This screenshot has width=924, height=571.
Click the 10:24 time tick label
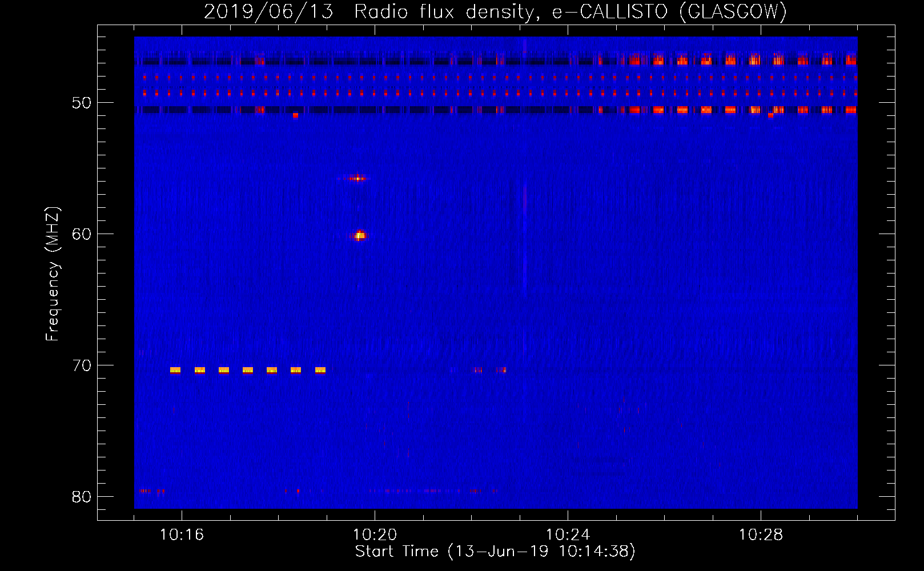tap(568, 535)
